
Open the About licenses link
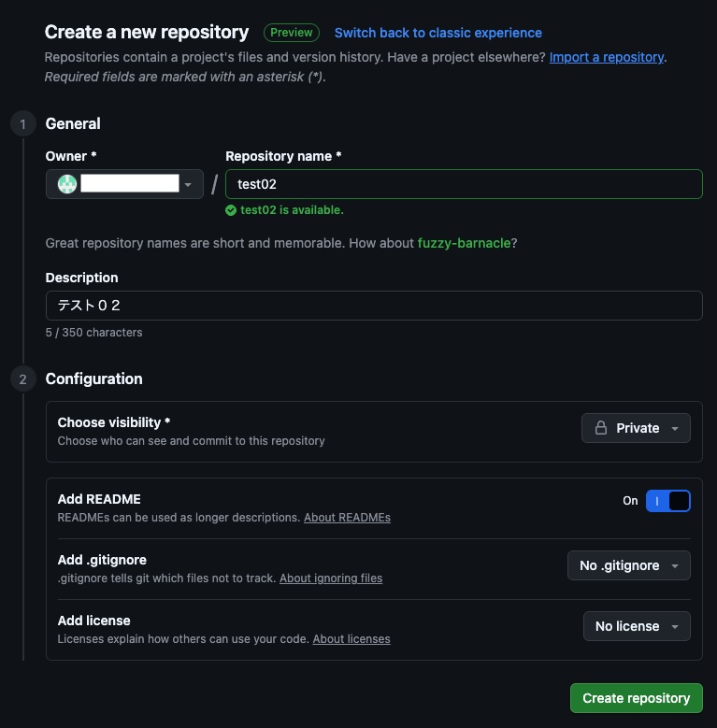[x=351, y=639]
